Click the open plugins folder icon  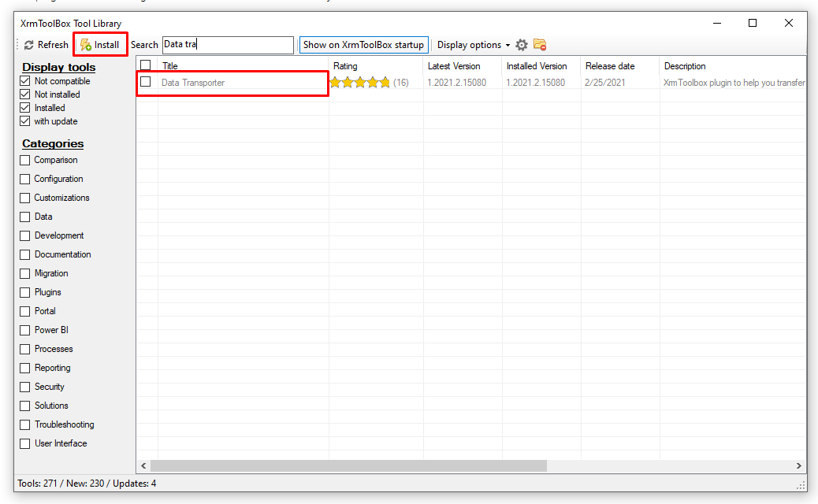[540, 45]
